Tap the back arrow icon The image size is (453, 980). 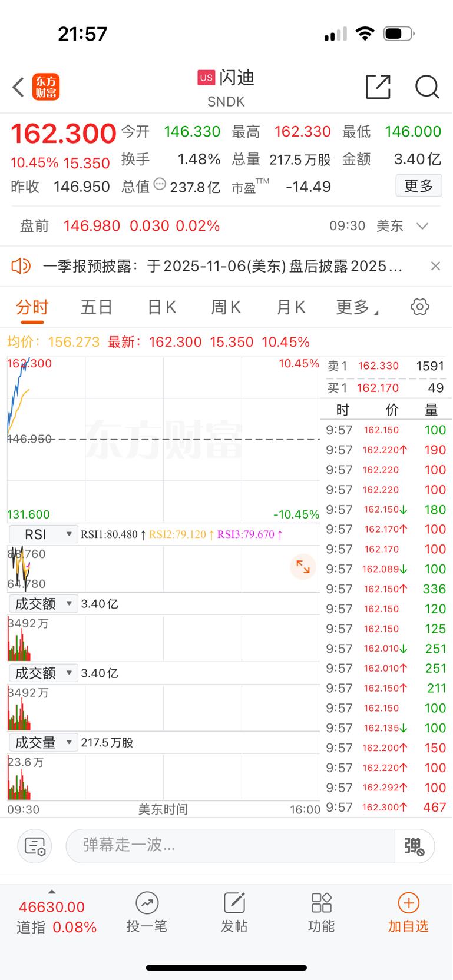18,87
